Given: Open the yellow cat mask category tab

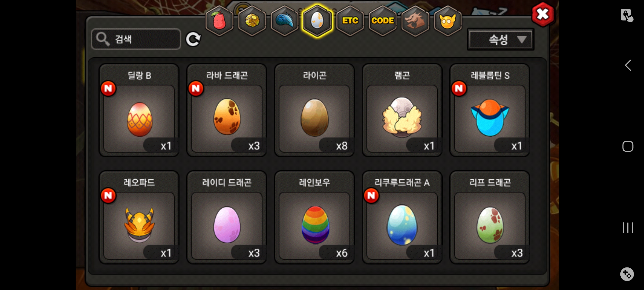Looking at the screenshot, I should point(448,21).
